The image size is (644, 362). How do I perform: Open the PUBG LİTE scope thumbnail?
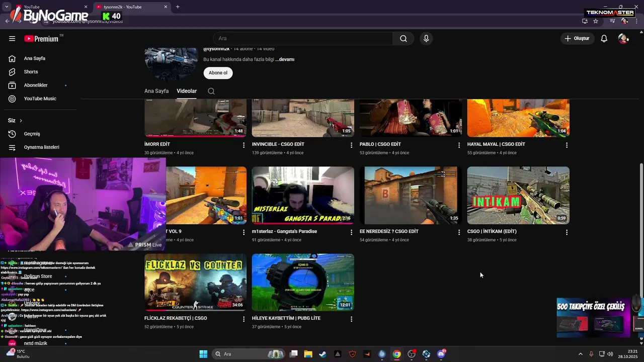pyautogui.click(x=303, y=282)
